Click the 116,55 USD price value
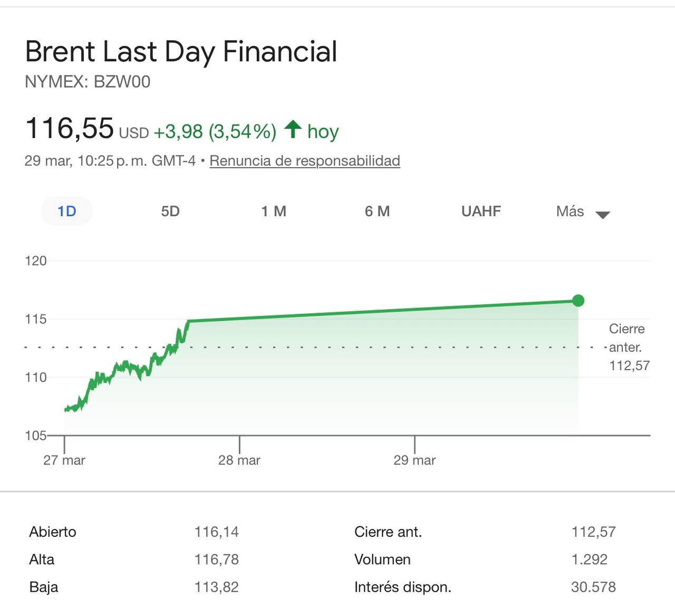675x616 pixels. [x=70, y=127]
